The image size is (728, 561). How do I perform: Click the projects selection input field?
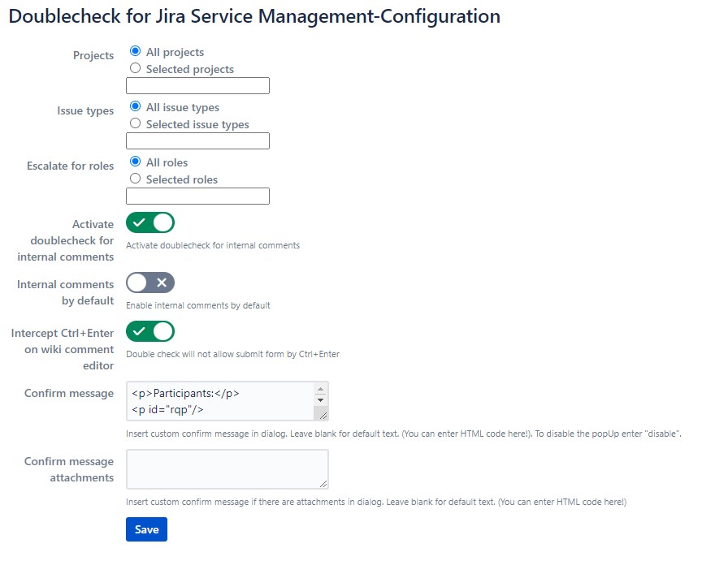[x=197, y=86]
